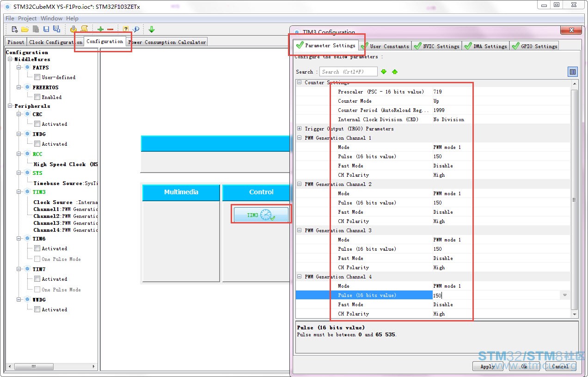Toggle the parameter list view icon
This screenshot has width=588, height=377.
pyautogui.click(x=573, y=72)
